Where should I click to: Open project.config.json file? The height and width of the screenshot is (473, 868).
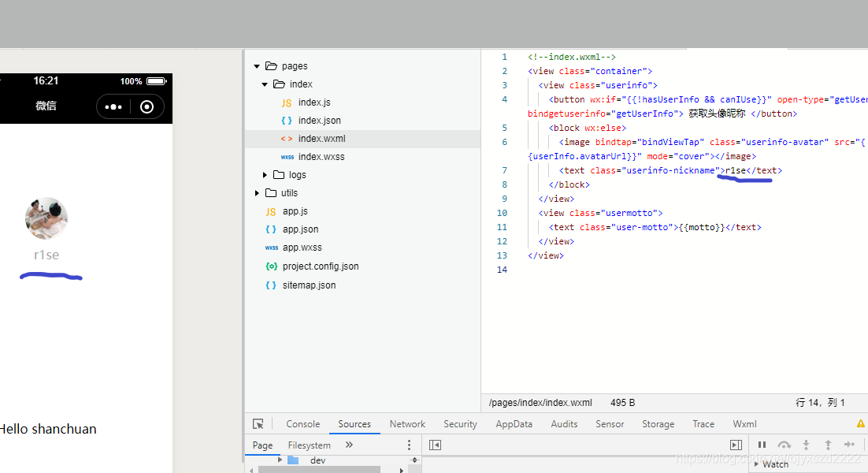(321, 266)
